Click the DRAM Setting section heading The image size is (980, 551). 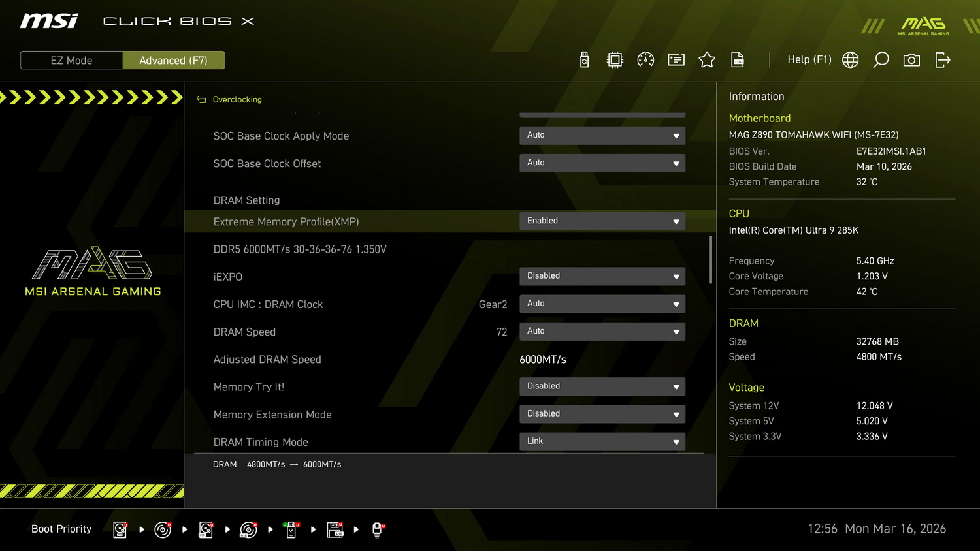pyautogui.click(x=246, y=200)
